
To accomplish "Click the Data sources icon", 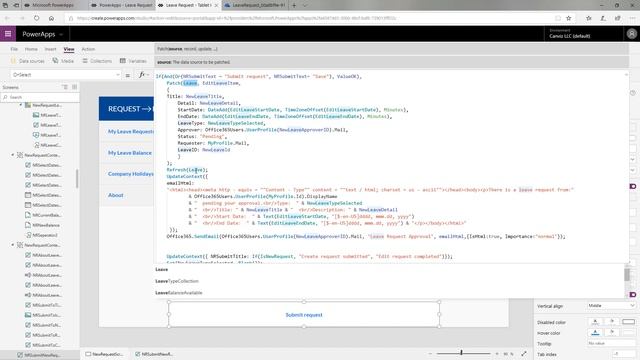I will point(13,61).
